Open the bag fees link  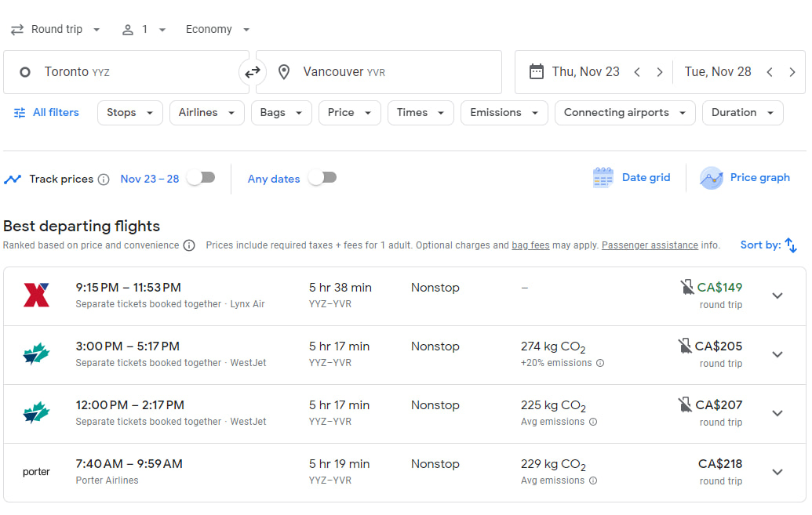[530, 245]
